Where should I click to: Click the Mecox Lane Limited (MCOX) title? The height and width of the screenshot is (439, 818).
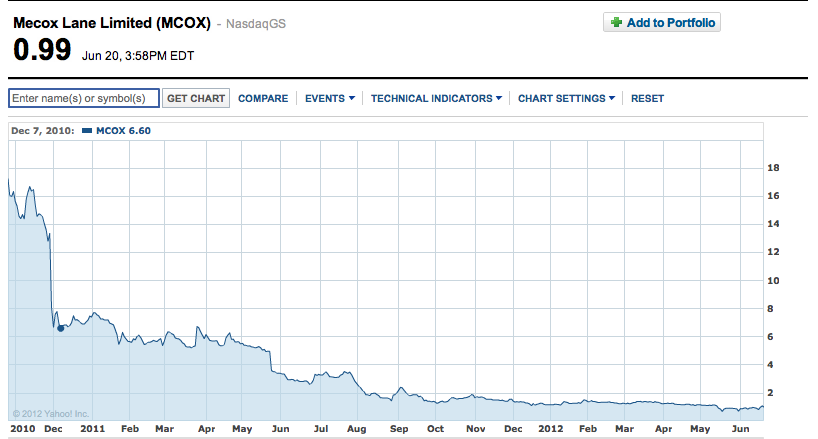pyautogui.click(x=111, y=23)
